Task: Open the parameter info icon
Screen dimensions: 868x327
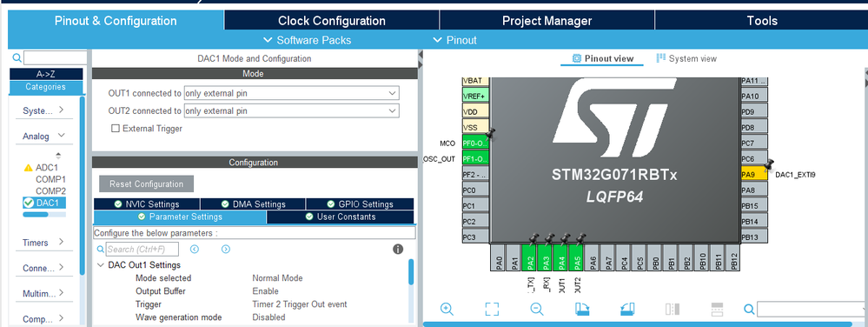Action: pyautogui.click(x=397, y=249)
